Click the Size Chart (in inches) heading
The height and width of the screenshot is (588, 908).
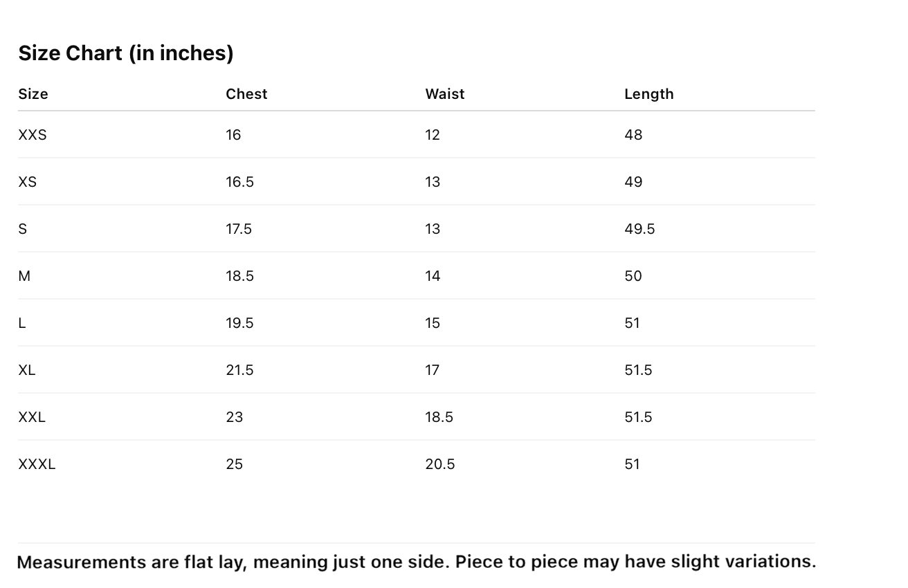pyautogui.click(x=126, y=53)
